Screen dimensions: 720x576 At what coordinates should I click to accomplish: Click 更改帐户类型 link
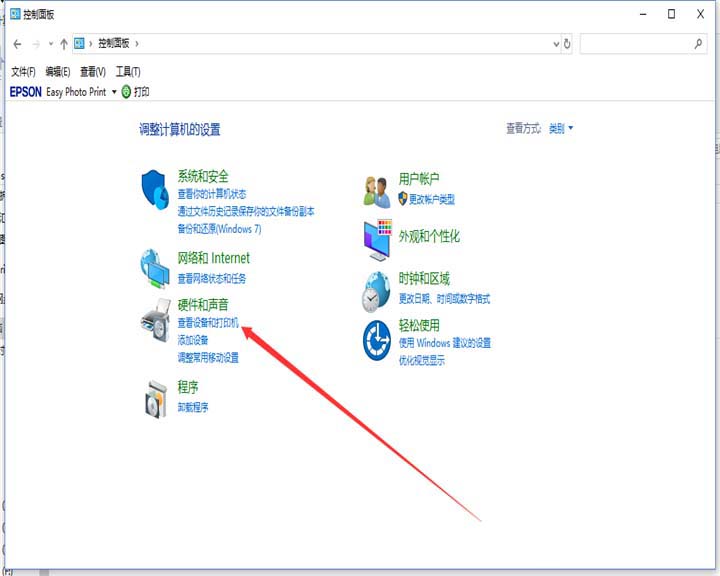point(432,199)
